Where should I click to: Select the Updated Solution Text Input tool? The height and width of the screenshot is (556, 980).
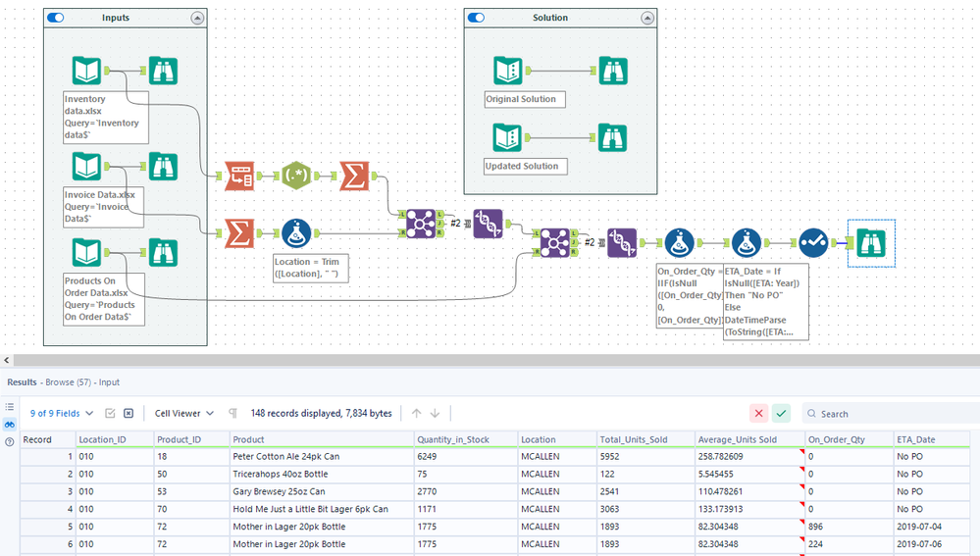point(507,137)
